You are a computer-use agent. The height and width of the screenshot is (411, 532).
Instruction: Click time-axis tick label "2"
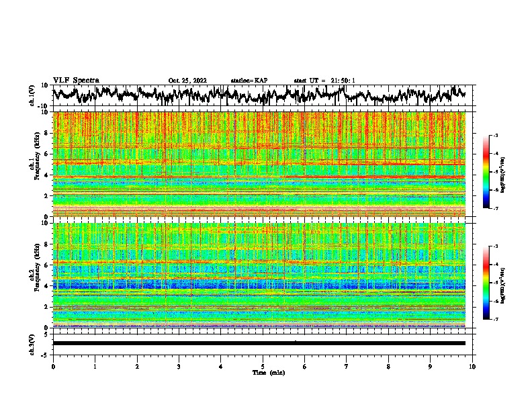(137, 367)
